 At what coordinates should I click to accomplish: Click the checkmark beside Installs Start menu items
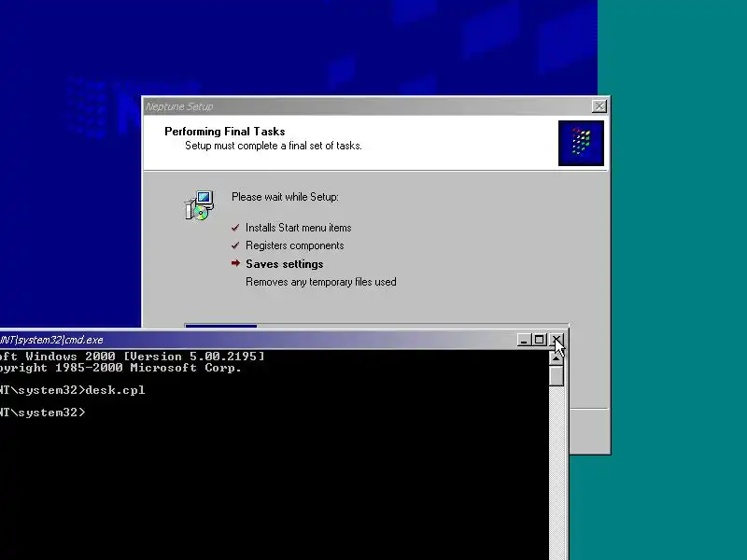coord(235,228)
